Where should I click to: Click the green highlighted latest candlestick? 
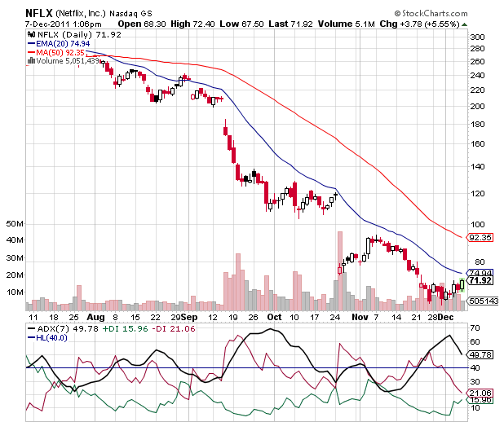462,285
